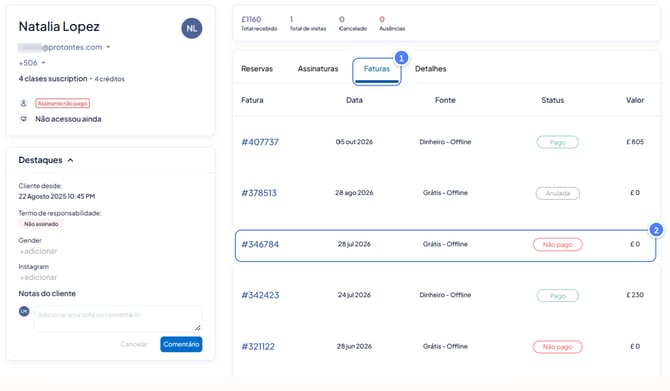This screenshot has height=391, width=670.
Task: Click the date 28 jun 2026
Action: [354, 347]
